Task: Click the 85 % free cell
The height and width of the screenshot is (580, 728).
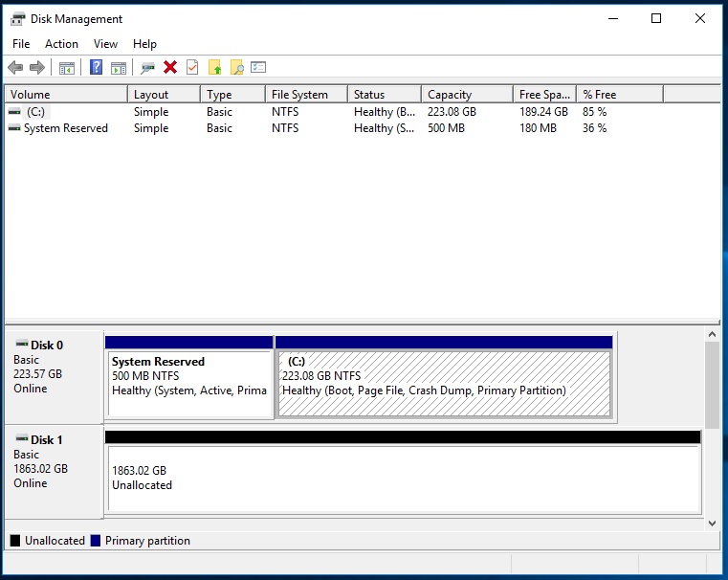Action: [594, 112]
